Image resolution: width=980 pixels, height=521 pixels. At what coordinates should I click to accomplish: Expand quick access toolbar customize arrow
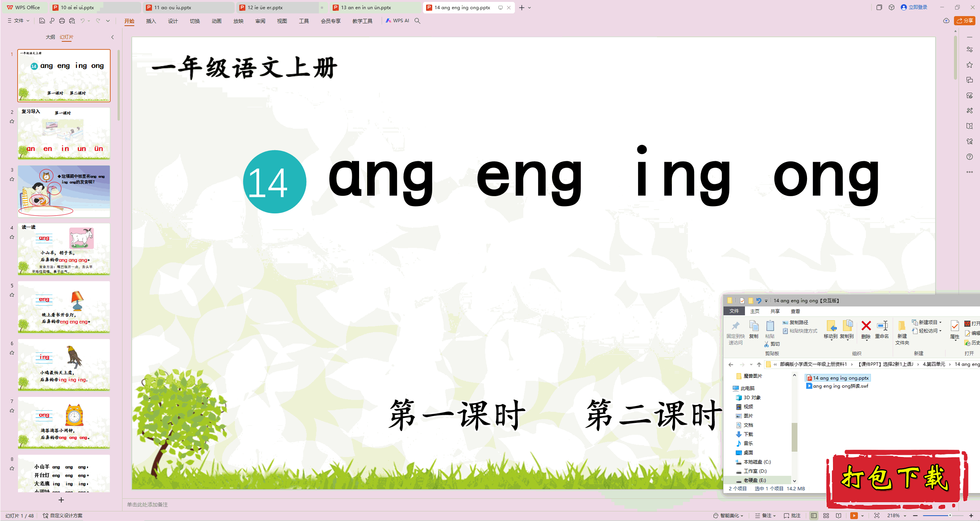108,21
